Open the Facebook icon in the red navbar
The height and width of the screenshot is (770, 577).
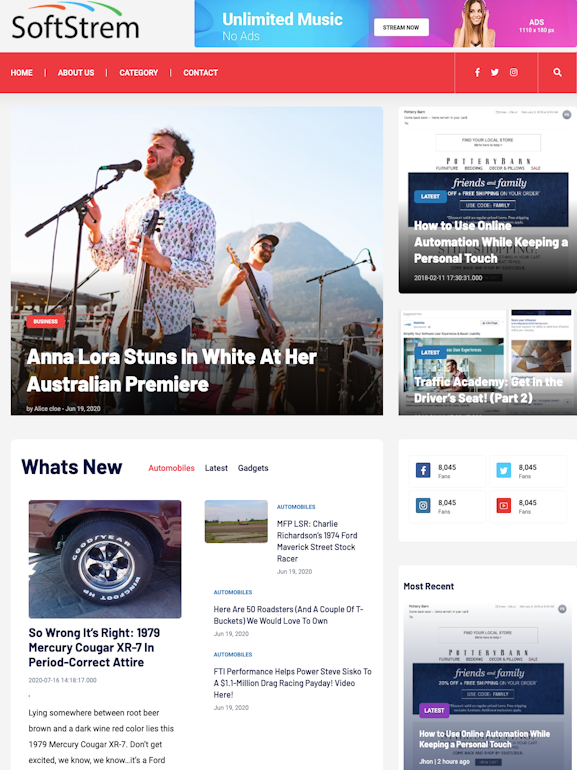(477, 72)
